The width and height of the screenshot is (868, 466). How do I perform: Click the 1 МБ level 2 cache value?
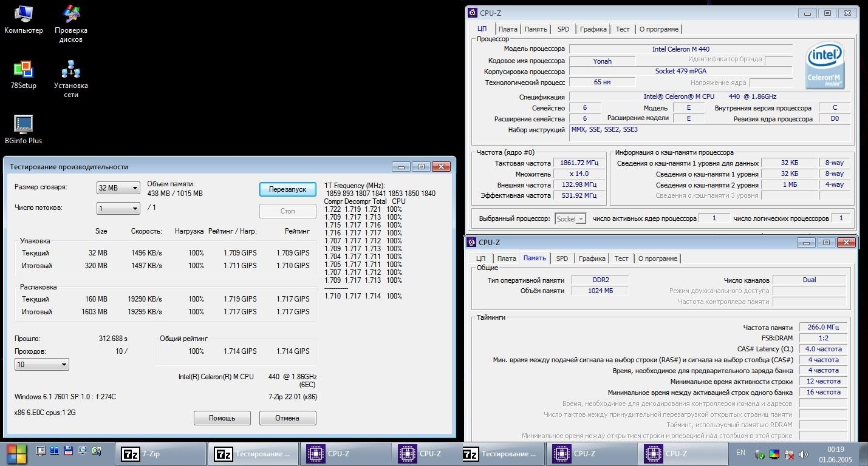tap(790, 185)
